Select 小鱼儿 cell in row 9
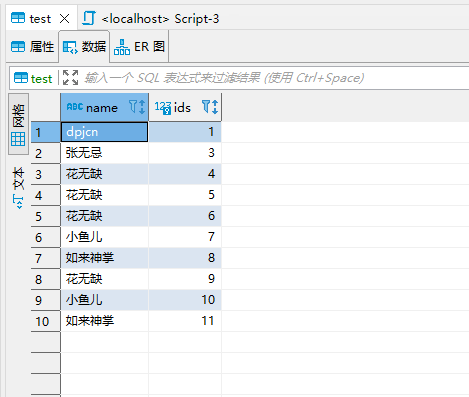The width and height of the screenshot is (469, 397). 104,300
